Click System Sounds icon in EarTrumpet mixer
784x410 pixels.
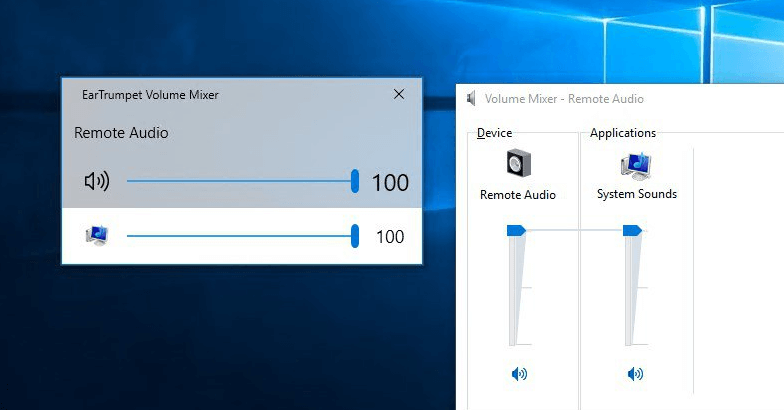(x=97, y=236)
